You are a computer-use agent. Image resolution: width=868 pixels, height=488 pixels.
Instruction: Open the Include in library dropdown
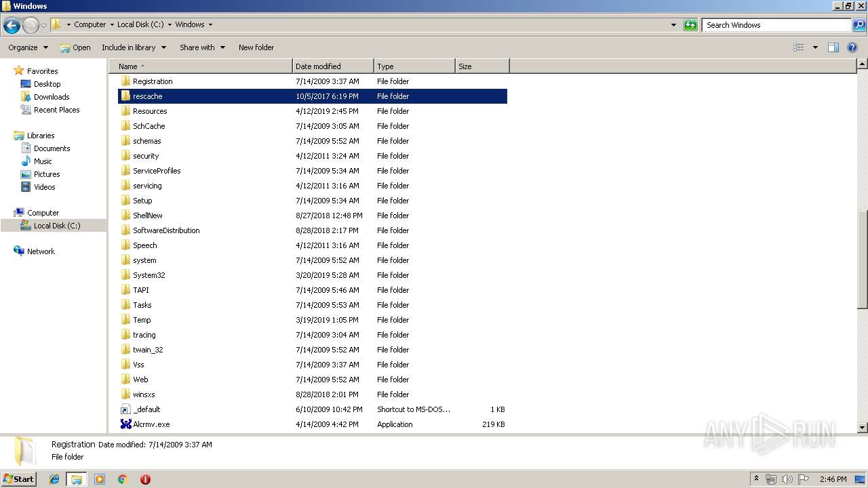tap(134, 47)
